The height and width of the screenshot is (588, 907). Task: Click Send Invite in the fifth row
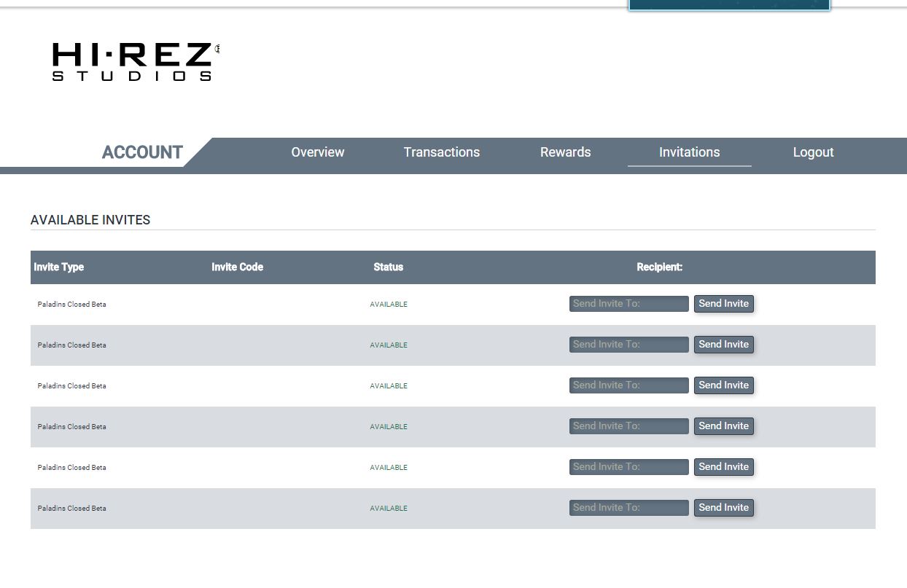[724, 467]
